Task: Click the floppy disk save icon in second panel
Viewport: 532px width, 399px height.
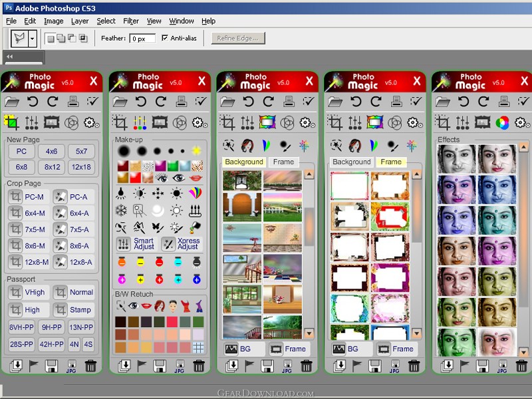Action: (x=160, y=366)
